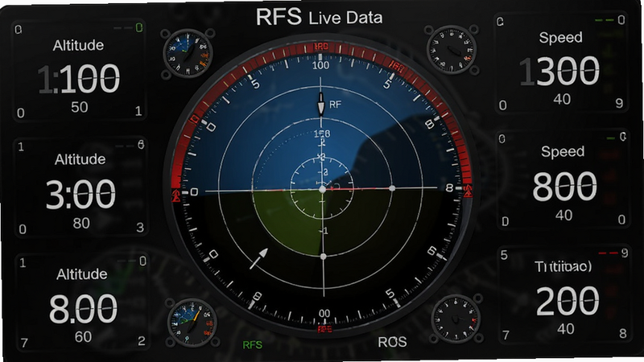Open the small black dial gauge above ROS label
Screen dimensions: 644x362
tap(456, 319)
